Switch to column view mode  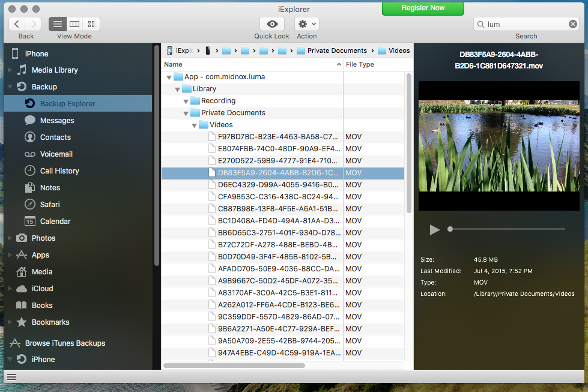point(74,24)
